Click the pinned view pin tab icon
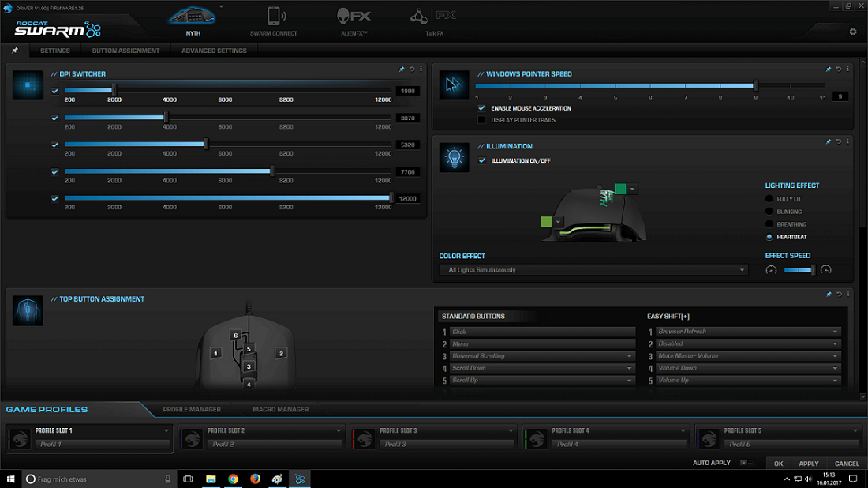868x488 pixels. tap(15, 51)
